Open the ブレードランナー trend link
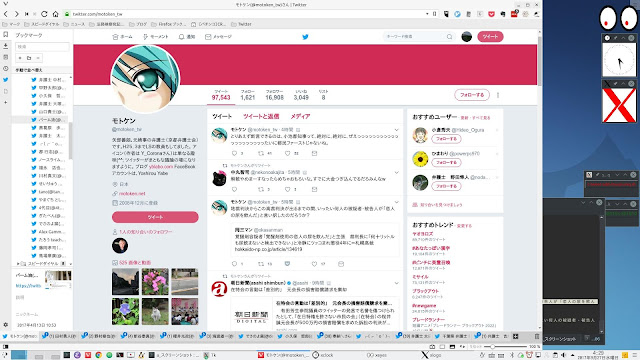 [x=428, y=320]
